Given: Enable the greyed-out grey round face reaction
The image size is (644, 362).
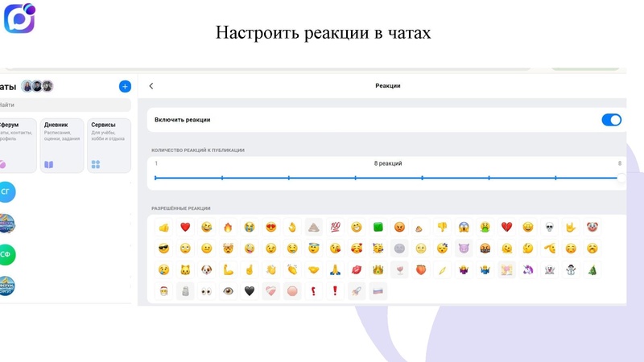Looking at the screenshot, I should (x=399, y=249).
